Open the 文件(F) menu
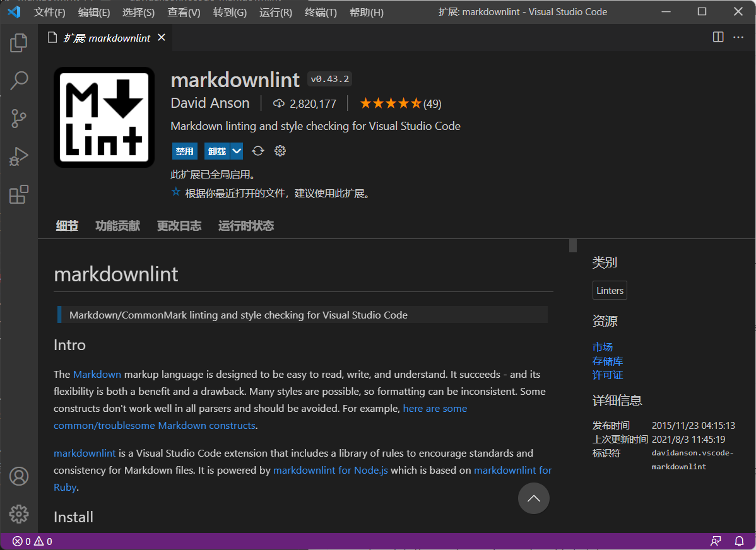The width and height of the screenshot is (756, 550). 49,12
